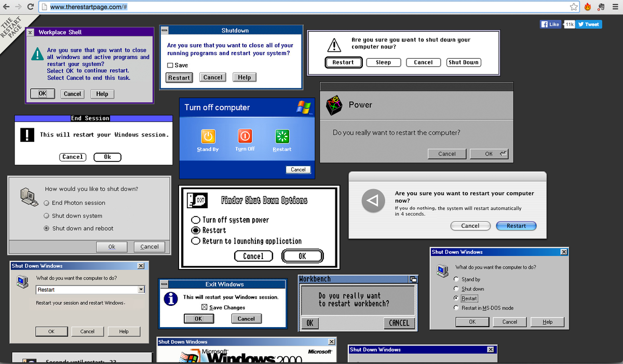The height and width of the screenshot is (364, 623).
Task: Toggle the Save Changes checkbox in Exit Windows
Action: tap(204, 307)
